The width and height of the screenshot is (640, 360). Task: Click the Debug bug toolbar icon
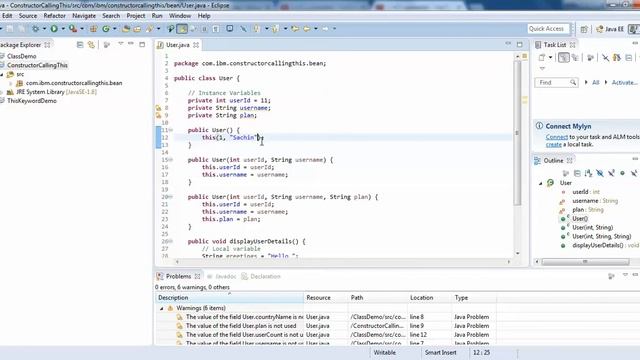pyautogui.click(x=36, y=29)
